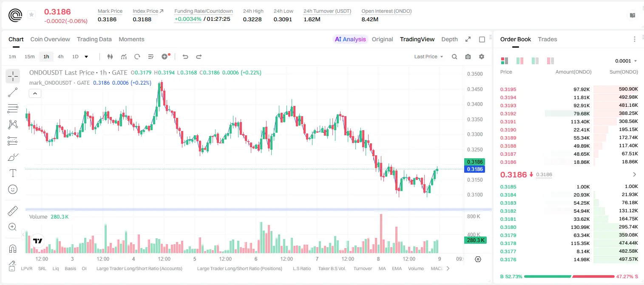Show only sell orders in order book

click(x=550, y=61)
